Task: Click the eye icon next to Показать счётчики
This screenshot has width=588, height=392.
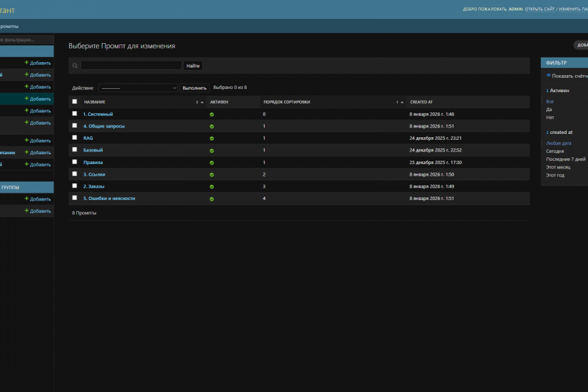Action: 548,75
